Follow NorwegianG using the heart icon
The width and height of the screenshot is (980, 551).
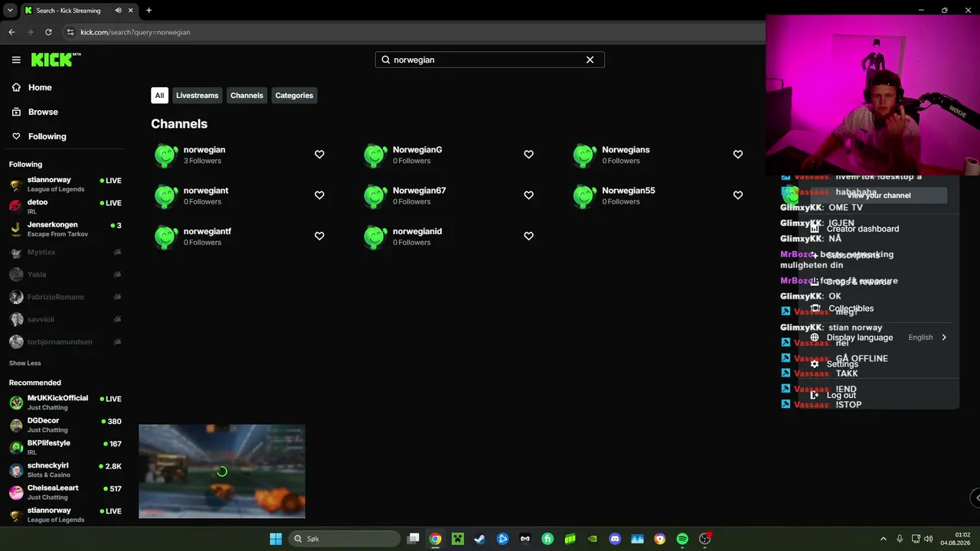tap(528, 155)
